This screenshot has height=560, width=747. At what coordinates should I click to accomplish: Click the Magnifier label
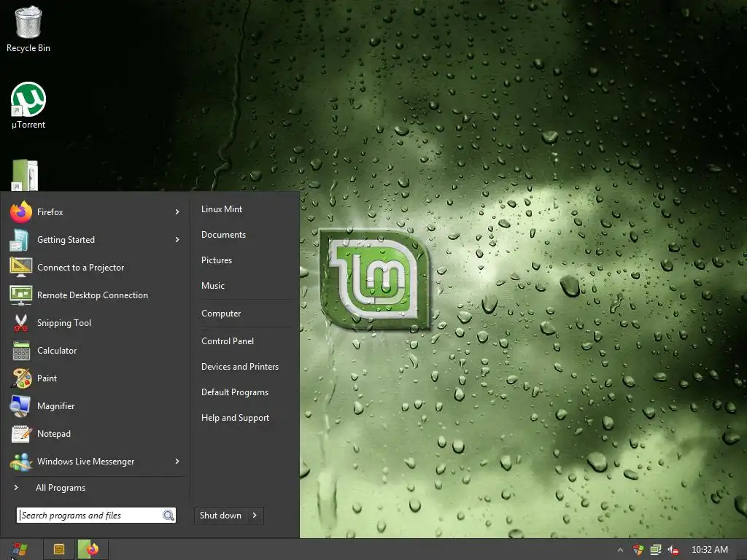[x=55, y=406]
